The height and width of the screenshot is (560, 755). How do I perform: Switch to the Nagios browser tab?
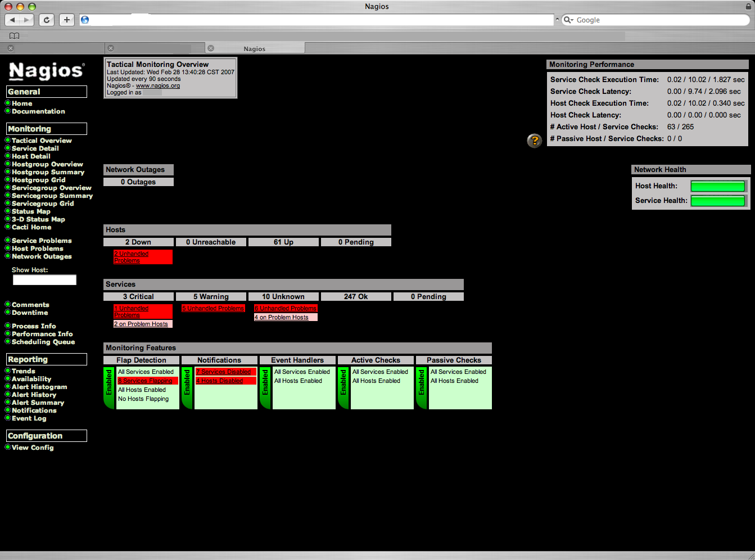[x=255, y=48]
